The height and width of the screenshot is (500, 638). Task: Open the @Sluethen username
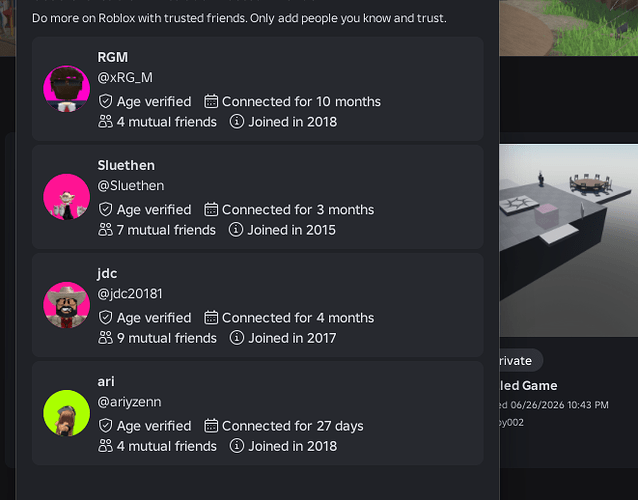click(131, 186)
